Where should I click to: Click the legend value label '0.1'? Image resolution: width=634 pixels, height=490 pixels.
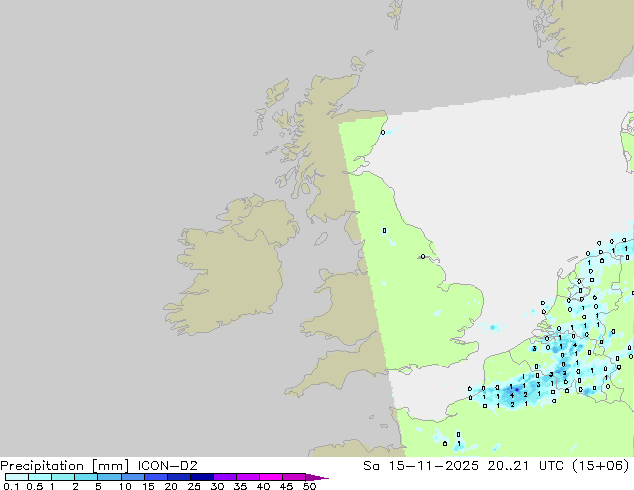pos(10,486)
